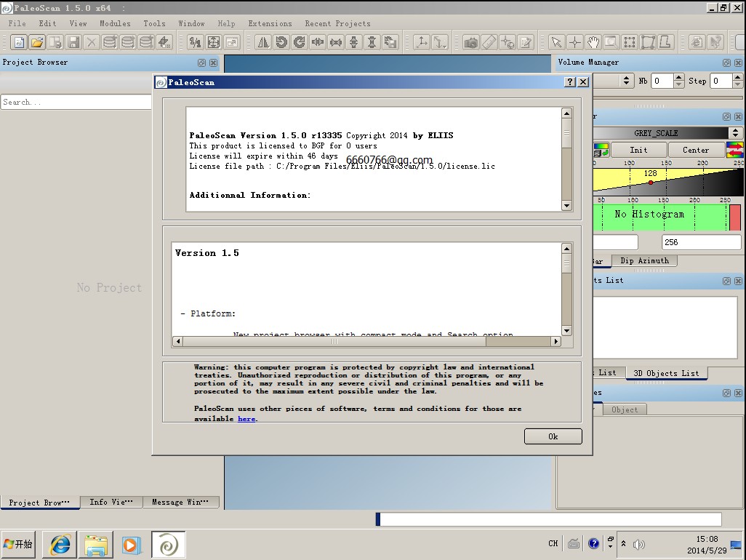Select the rectangle selection tool
Image resolution: width=746 pixels, height=560 pixels.
[630, 42]
